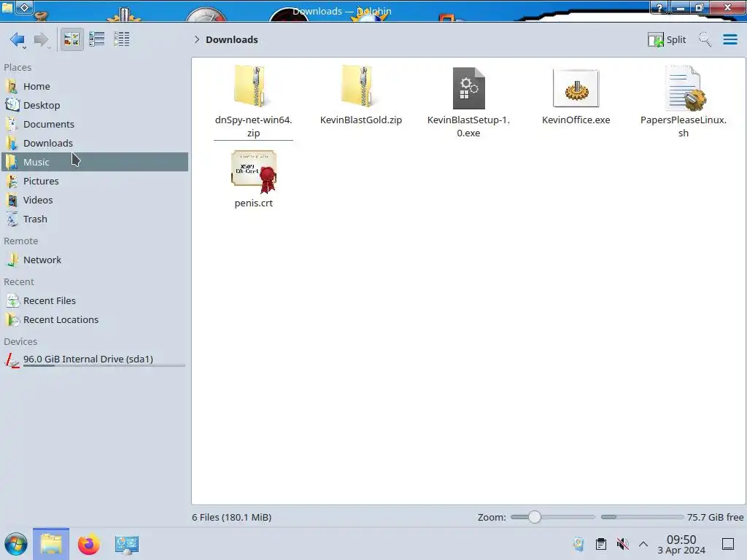The image size is (747, 560).
Task: Click the Downloads breadcrumb label
Action: coord(232,39)
